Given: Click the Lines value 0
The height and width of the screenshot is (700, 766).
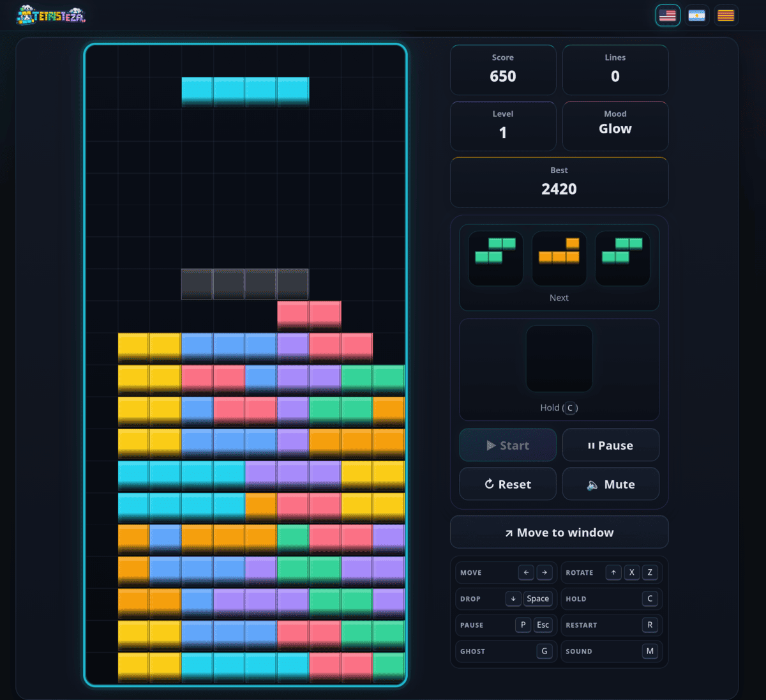Looking at the screenshot, I should coord(615,76).
